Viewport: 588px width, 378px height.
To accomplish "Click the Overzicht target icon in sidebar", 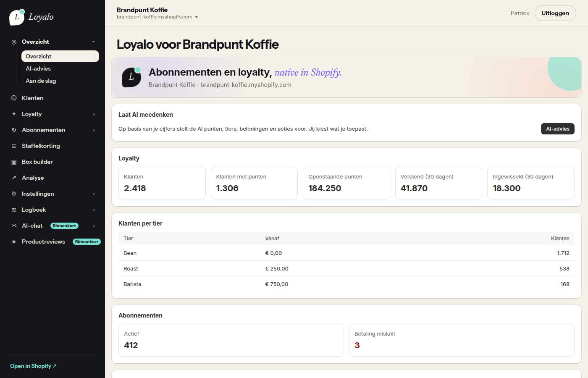I will pyautogui.click(x=14, y=42).
